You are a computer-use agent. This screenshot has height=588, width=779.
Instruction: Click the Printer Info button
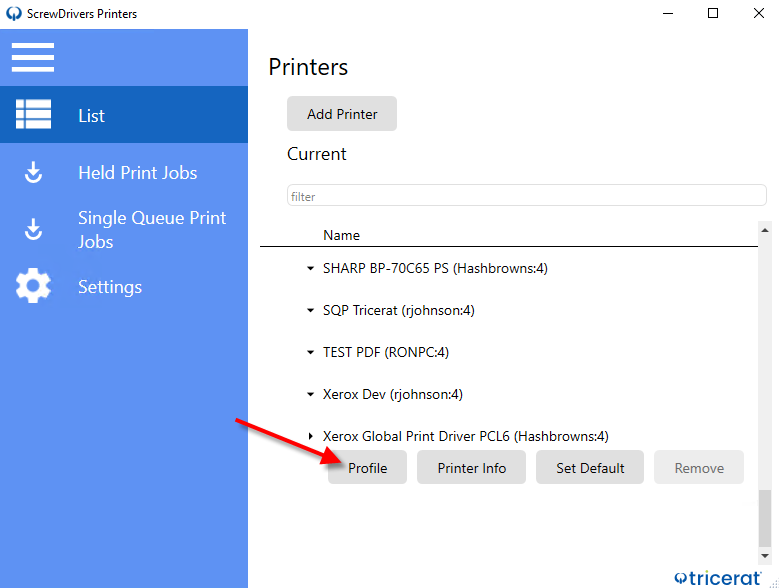click(471, 467)
